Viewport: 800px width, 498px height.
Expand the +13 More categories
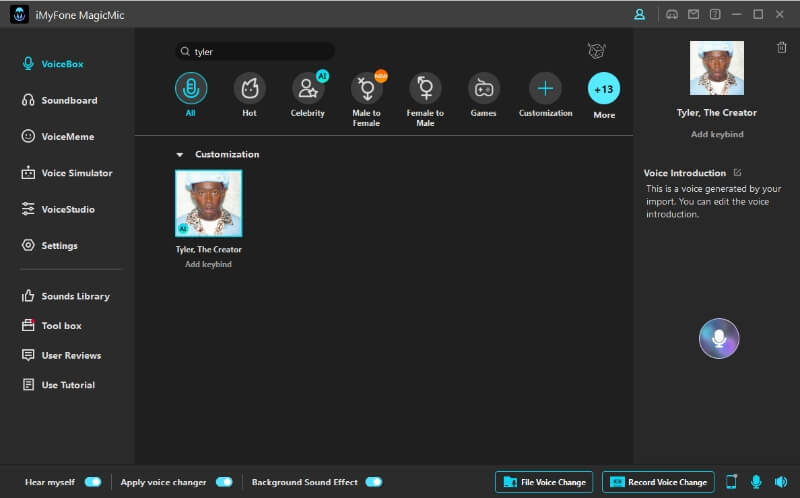[x=604, y=89]
